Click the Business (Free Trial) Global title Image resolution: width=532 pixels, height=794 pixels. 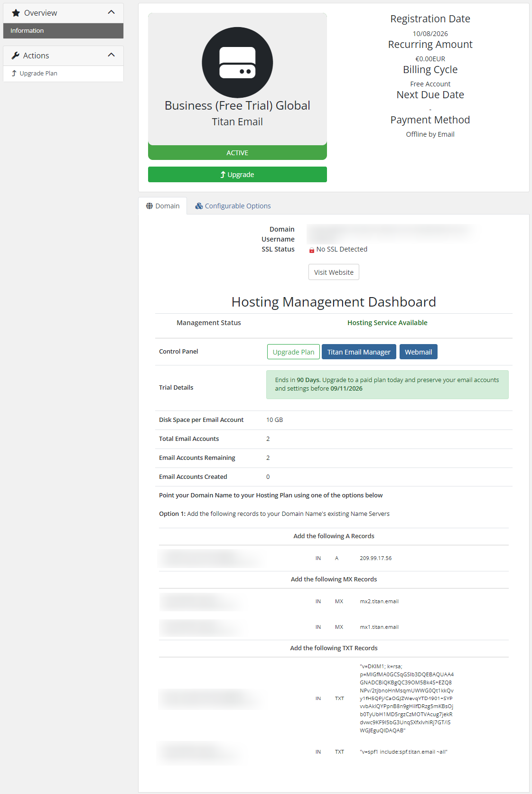[237, 106]
